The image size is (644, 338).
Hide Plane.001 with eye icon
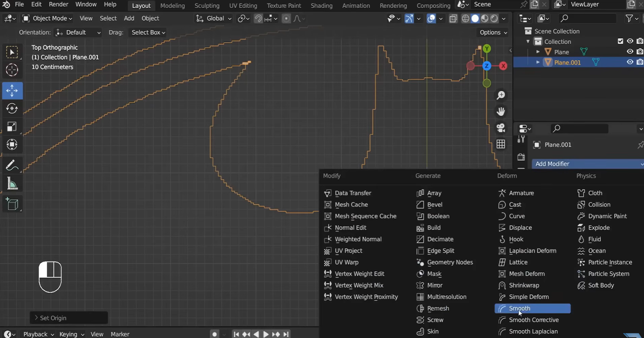pos(630,62)
